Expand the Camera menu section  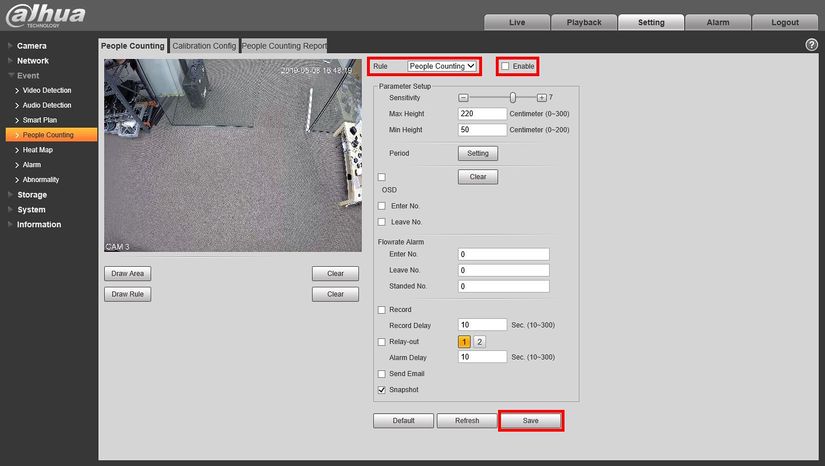point(31,46)
